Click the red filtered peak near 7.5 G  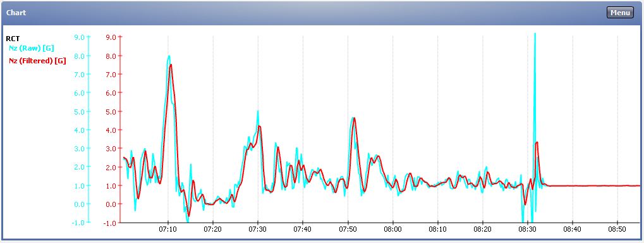(x=171, y=65)
